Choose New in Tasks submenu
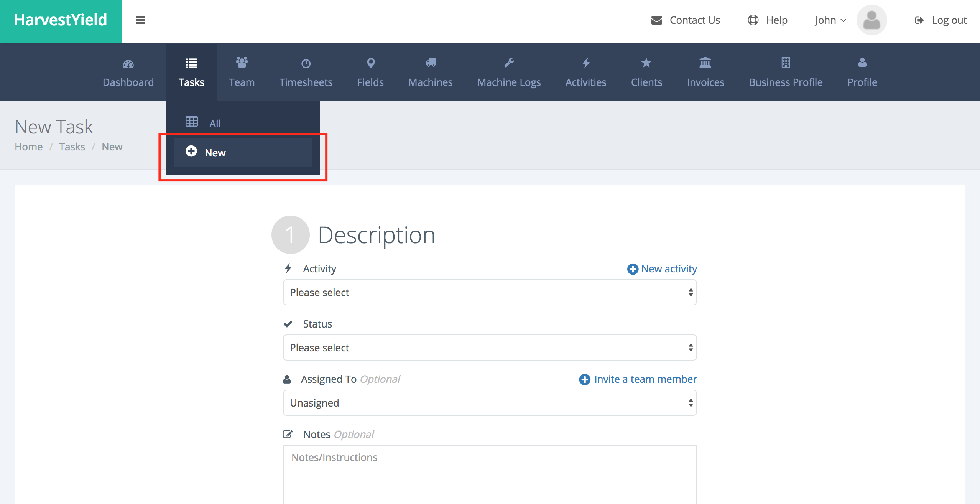980x504 pixels. coord(215,153)
